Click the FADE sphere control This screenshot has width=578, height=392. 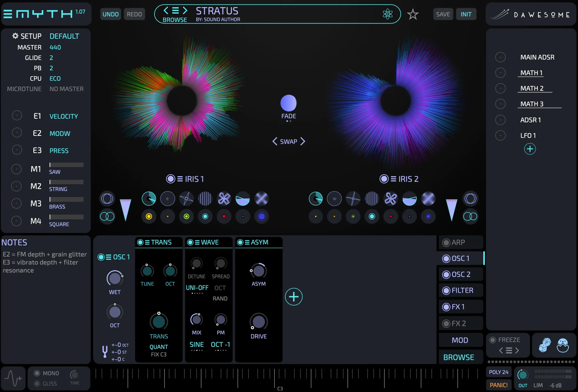[x=288, y=103]
